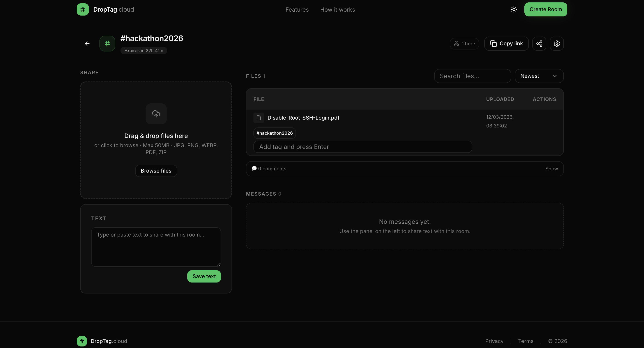Click the Save text button
The height and width of the screenshot is (348, 644).
[x=204, y=276]
